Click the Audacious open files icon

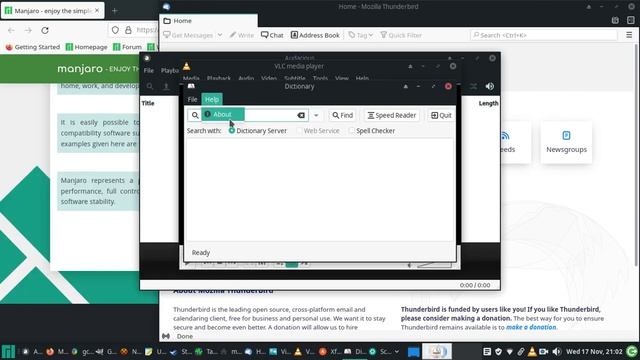(166, 87)
